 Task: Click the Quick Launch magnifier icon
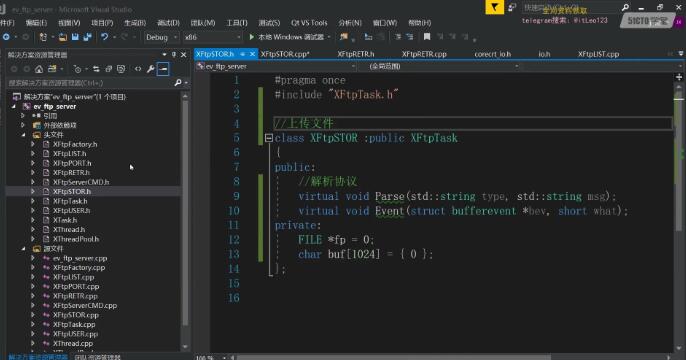point(625,7)
